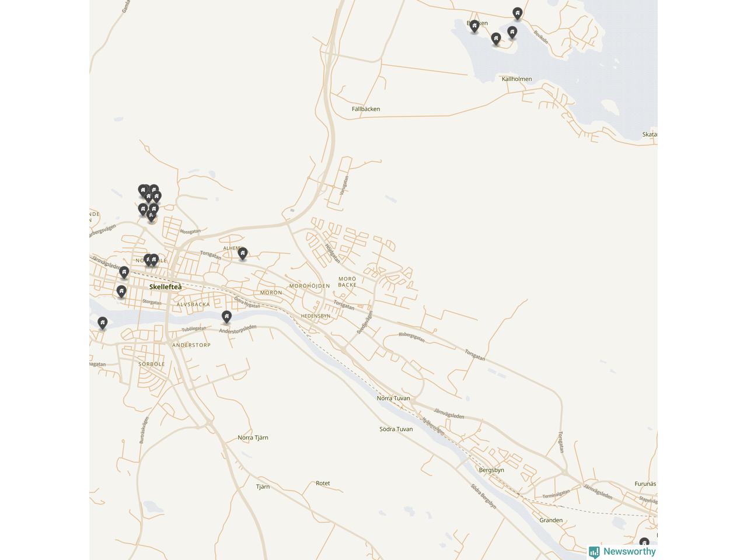The image size is (747, 560).
Task: Click the northernmost house marker near Bovikén
Action: pos(517,13)
